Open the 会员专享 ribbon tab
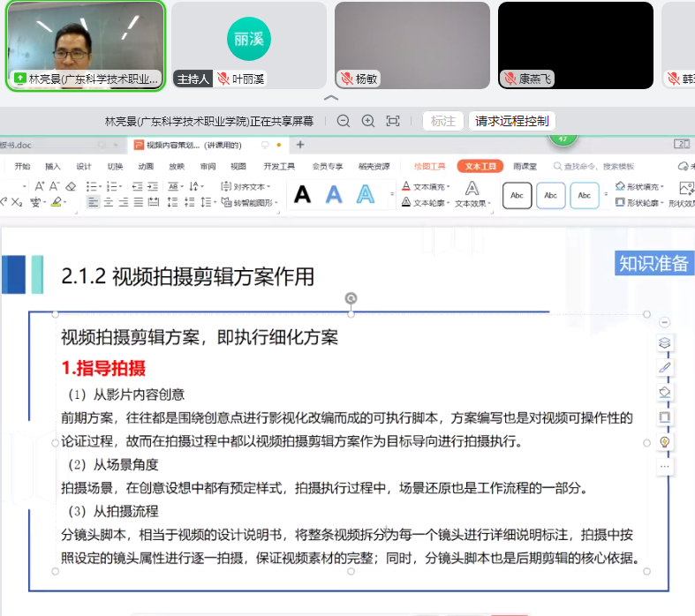Screen dimensions: 695x616 (328, 167)
